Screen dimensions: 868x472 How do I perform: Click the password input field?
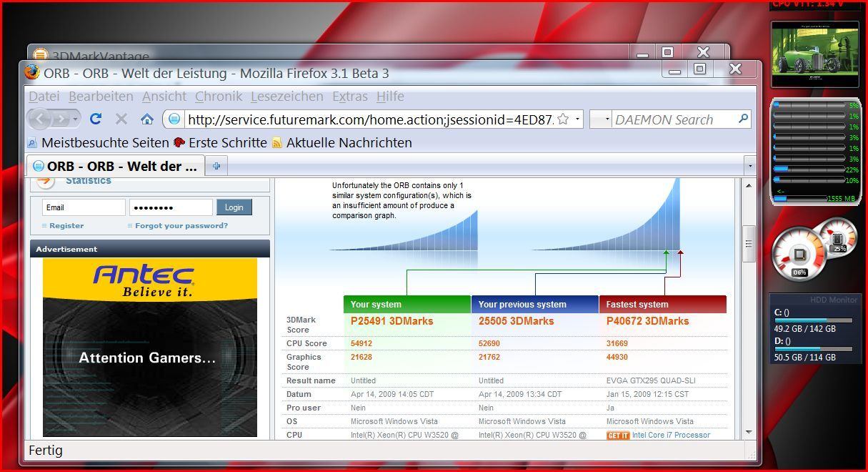click(x=171, y=207)
